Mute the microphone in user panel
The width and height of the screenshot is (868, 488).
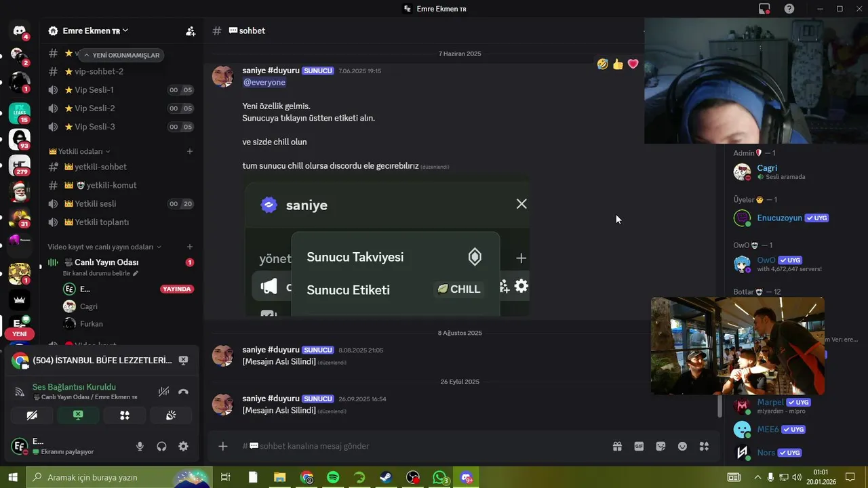click(x=140, y=446)
